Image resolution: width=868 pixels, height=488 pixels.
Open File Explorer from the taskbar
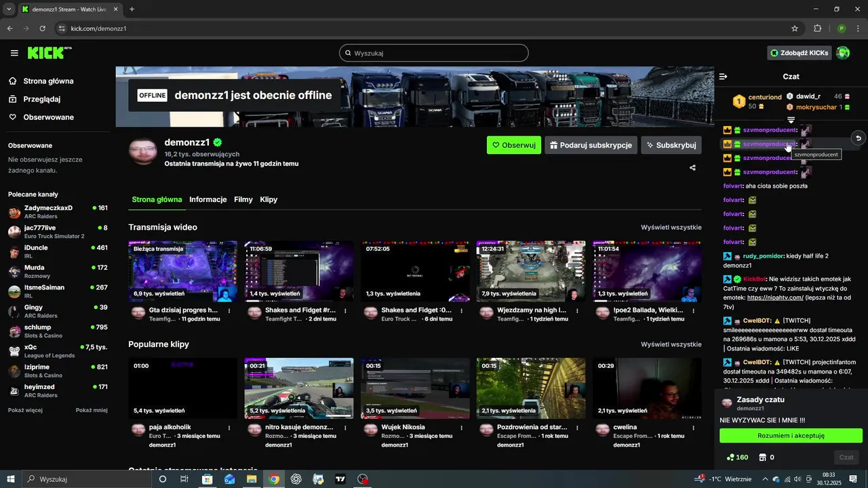[x=252, y=479]
